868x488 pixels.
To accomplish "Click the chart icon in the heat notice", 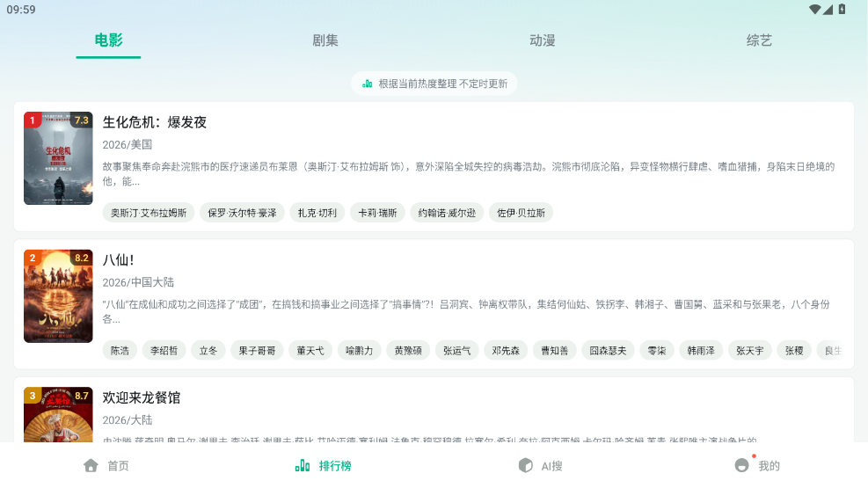I will point(367,84).
